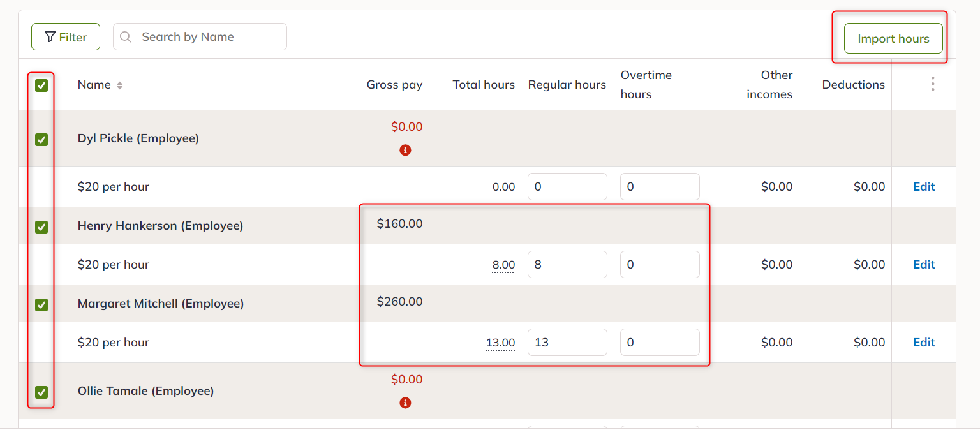Click the 13.00 total hours value
This screenshot has height=430, width=980.
[x=500, y=343]
